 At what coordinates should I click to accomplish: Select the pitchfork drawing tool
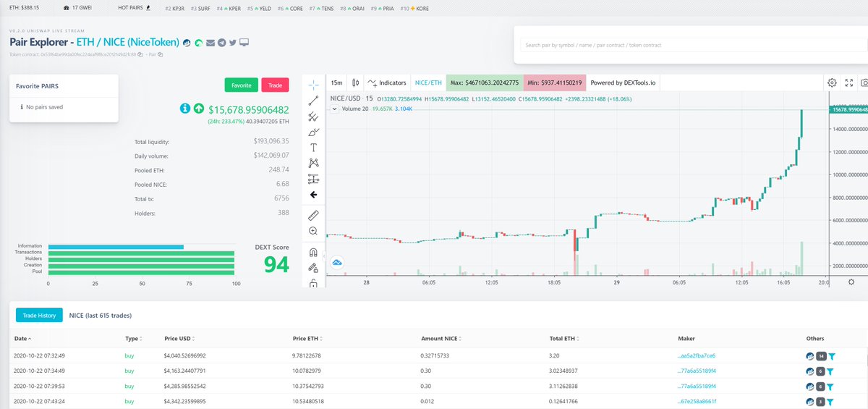(313, 116)
